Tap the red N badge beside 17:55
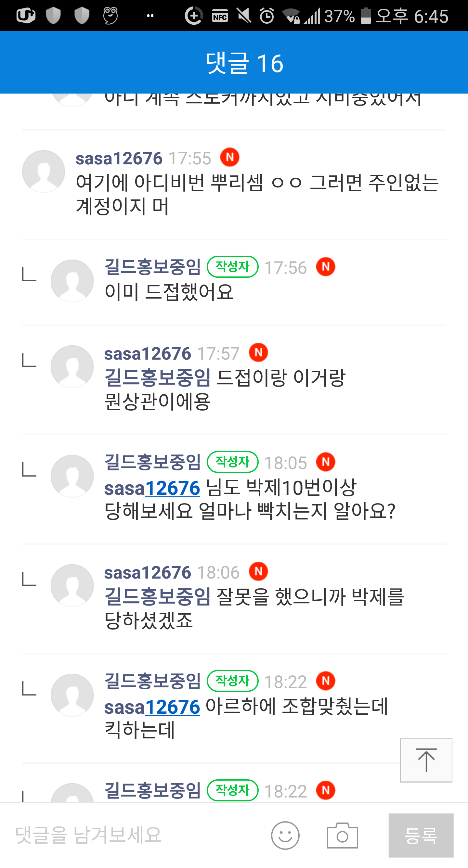 pyautogui.click(x=230, y=157)
